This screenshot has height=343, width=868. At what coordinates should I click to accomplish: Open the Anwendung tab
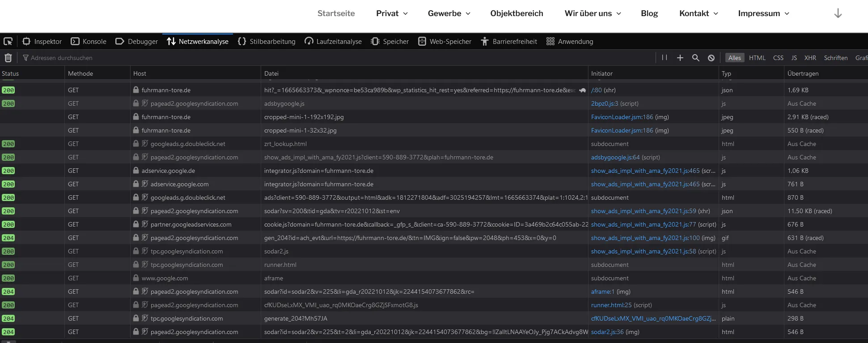pos(570,42)
